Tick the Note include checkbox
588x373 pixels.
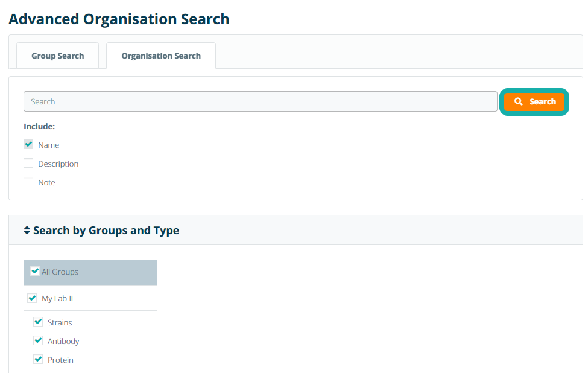(28, 182)
